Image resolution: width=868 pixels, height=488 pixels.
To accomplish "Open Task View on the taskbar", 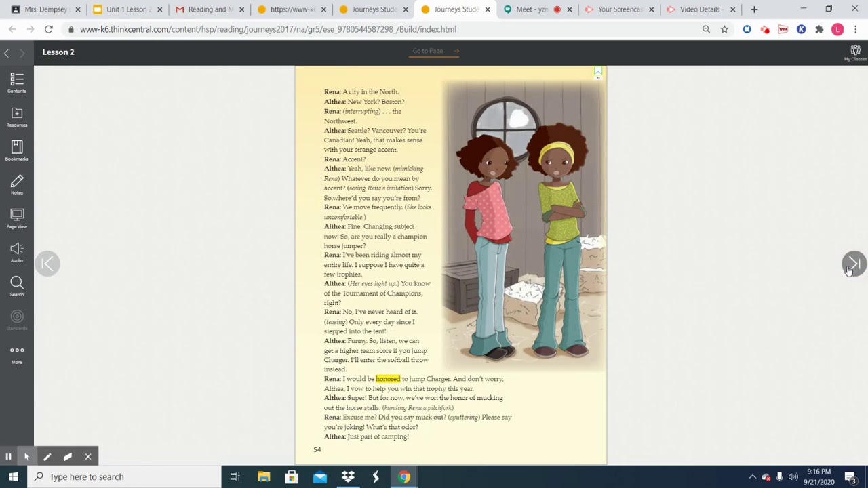I will [235, 476].
